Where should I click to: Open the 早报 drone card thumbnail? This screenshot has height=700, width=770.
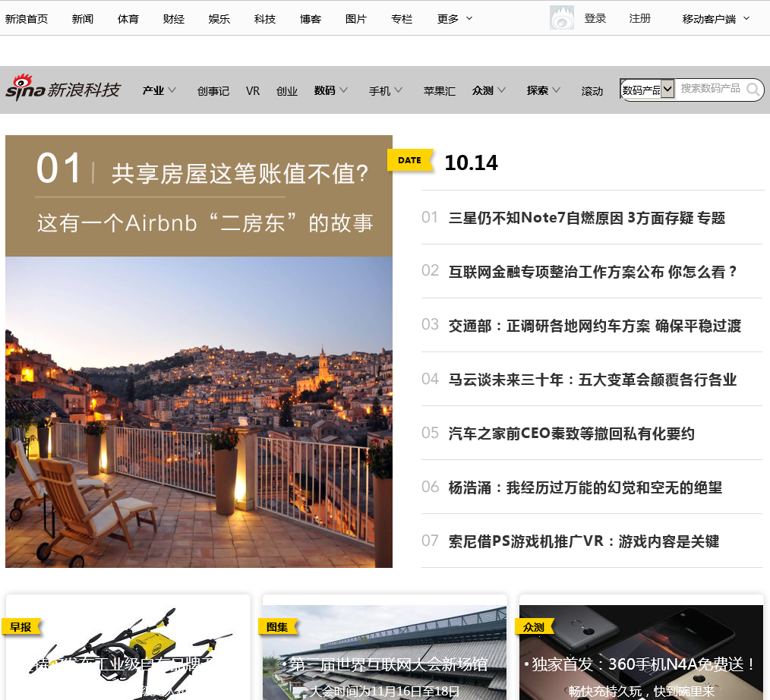click(x=128, y=652)
